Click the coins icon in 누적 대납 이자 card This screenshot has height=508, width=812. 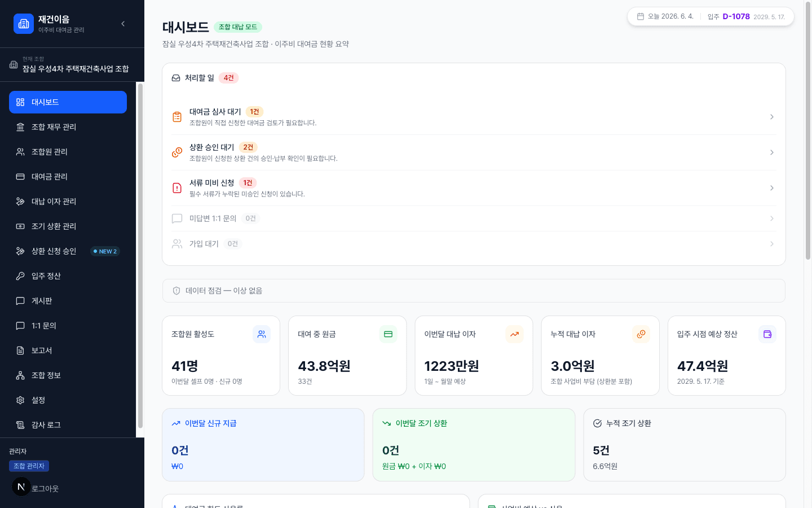point(641,334)
